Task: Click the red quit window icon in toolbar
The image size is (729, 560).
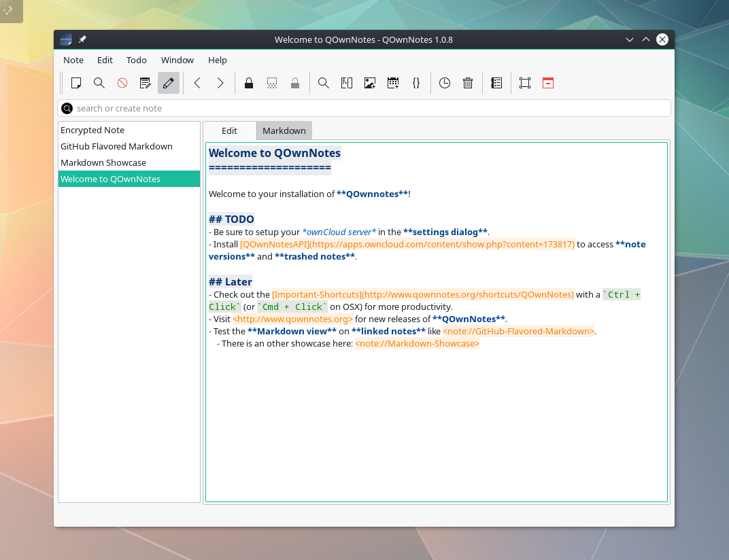Action: pos(548,83)
